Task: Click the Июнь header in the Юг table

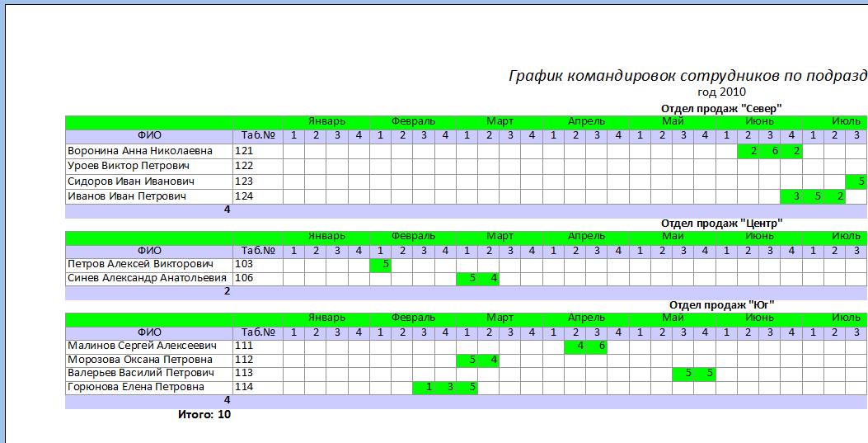Action: pyautogui.click(x=759, y=318)
